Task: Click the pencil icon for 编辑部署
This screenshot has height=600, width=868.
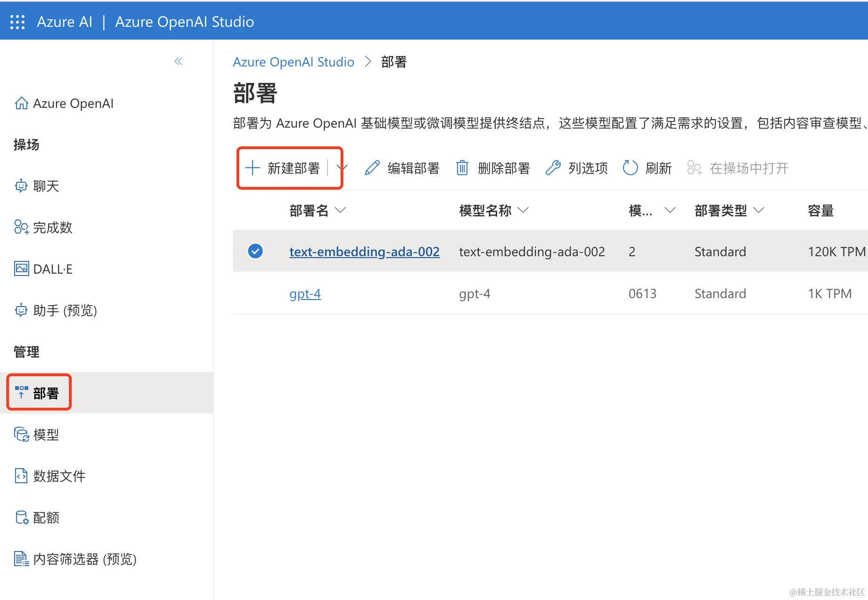Action: 372,168
